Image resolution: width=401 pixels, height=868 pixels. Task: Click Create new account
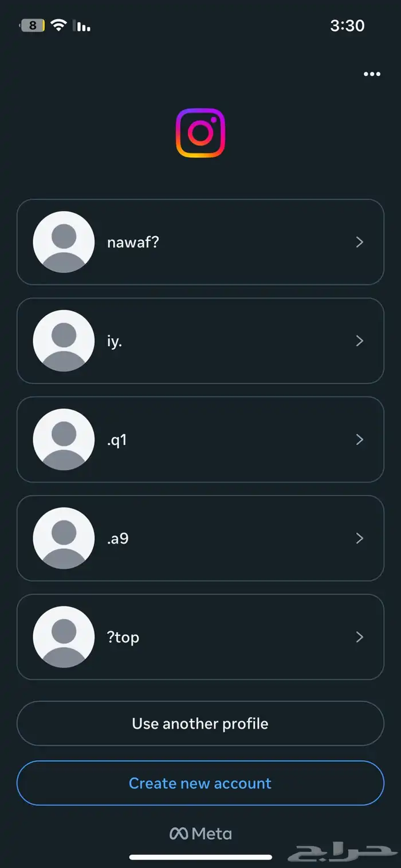[200, 783]
